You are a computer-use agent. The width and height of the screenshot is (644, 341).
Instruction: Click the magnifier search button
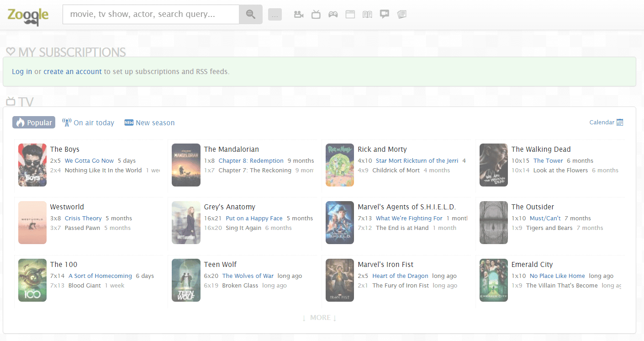[251, 14]
